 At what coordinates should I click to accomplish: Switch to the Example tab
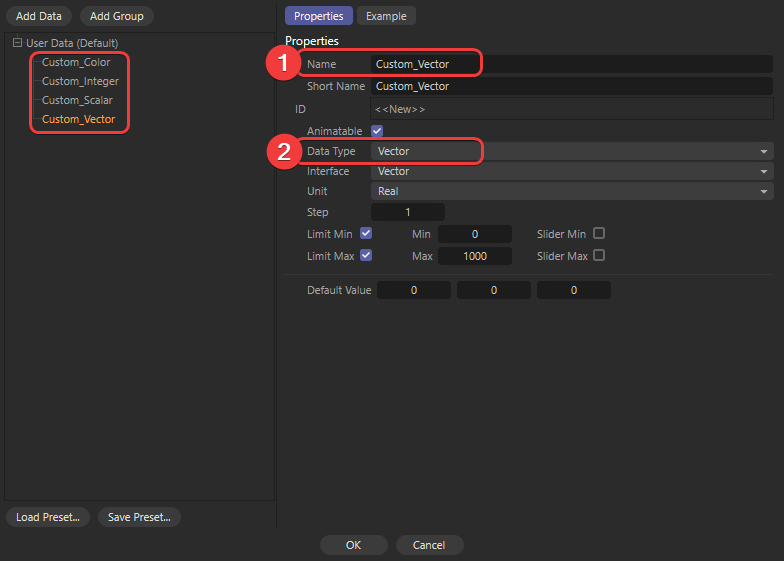(x=386, y=16)
